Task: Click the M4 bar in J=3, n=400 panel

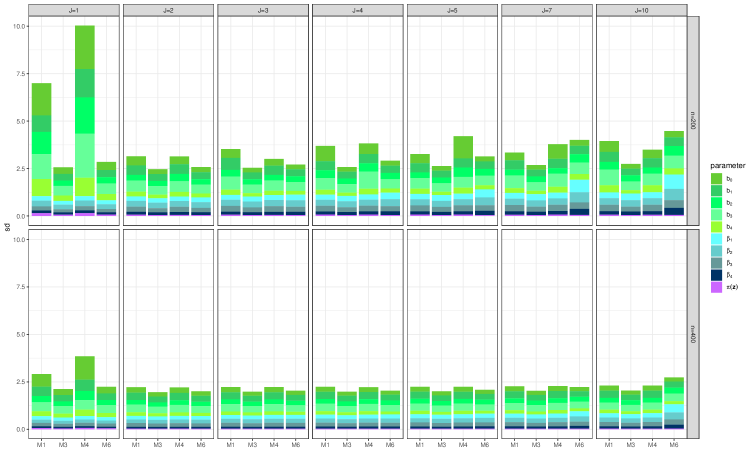Action: pos(274,408)
